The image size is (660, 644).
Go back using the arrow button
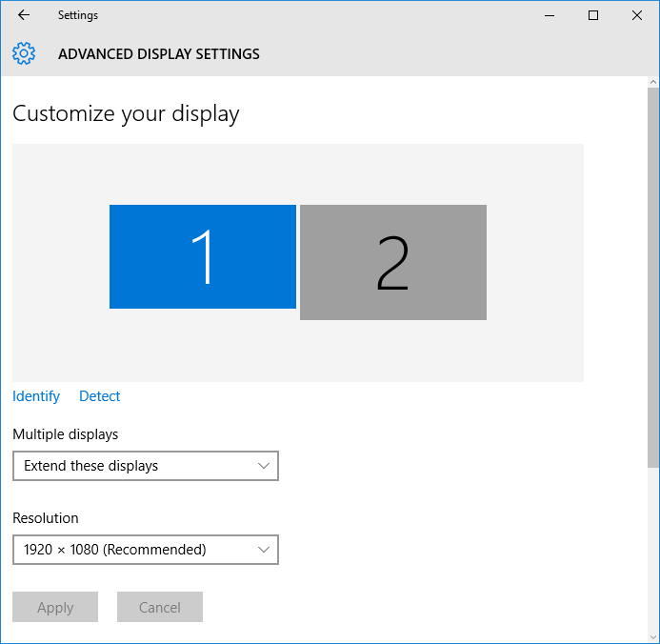24,15
